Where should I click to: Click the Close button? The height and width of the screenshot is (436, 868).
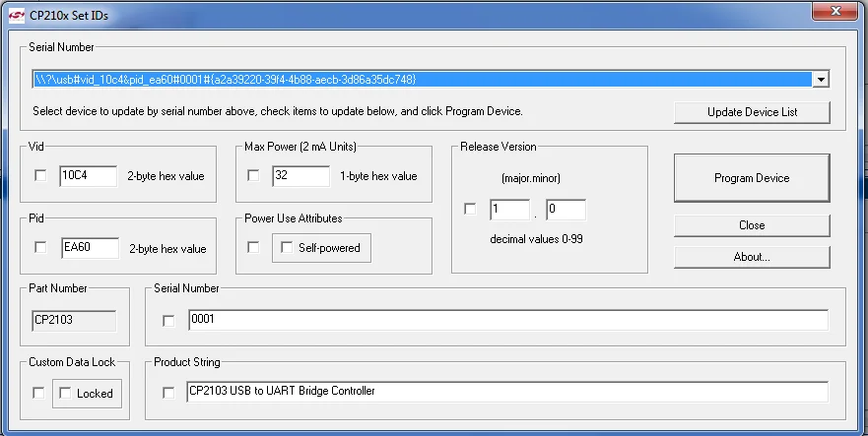(x=752, y=225)
